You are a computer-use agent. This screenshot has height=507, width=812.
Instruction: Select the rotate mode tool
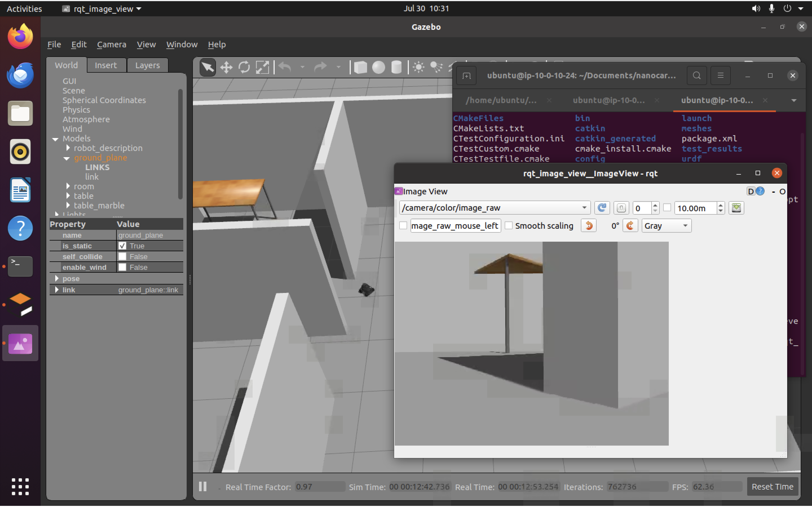tap(244, 67)
